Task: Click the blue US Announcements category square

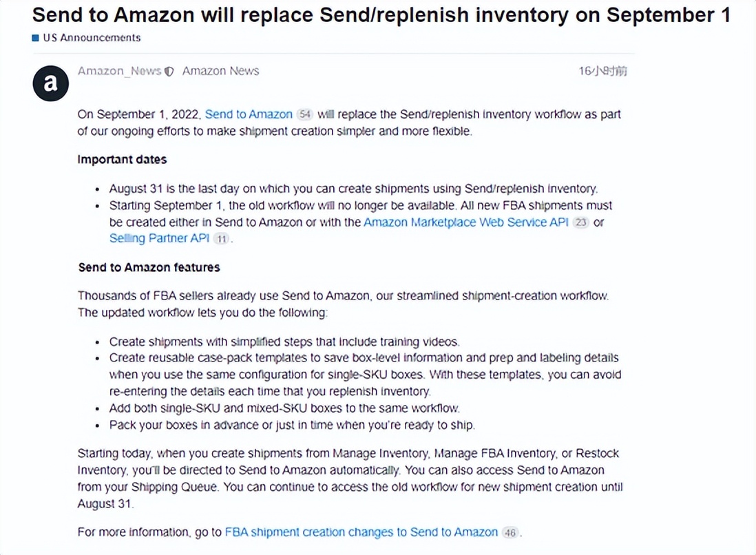Action: 35,38
